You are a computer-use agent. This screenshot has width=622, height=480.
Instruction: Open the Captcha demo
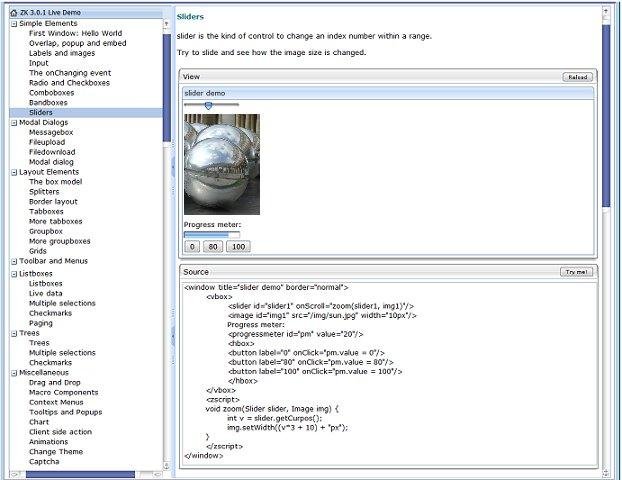[x=44, y=463]
